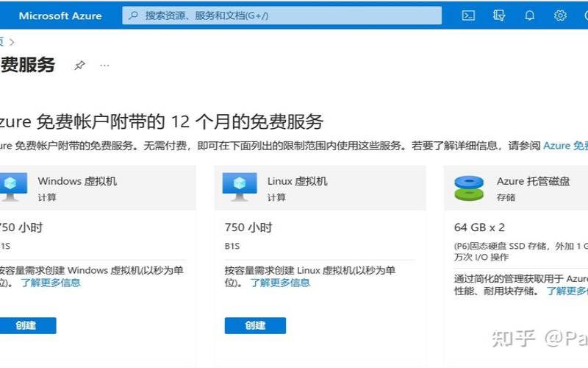Select the '计算' label under Windows 虚拟机
Image resolution: width=588 pixels, height=368 pixels.
(47, 197)
